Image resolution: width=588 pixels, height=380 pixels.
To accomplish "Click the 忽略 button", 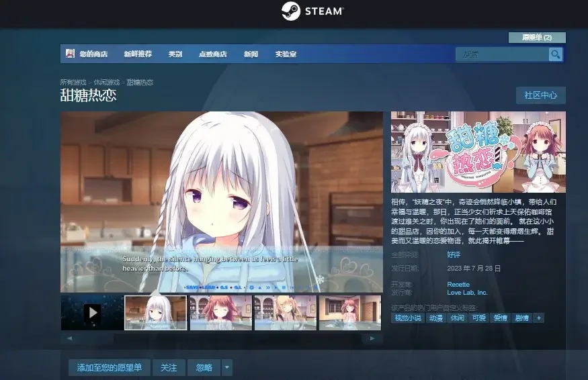I will coord(204,367).
